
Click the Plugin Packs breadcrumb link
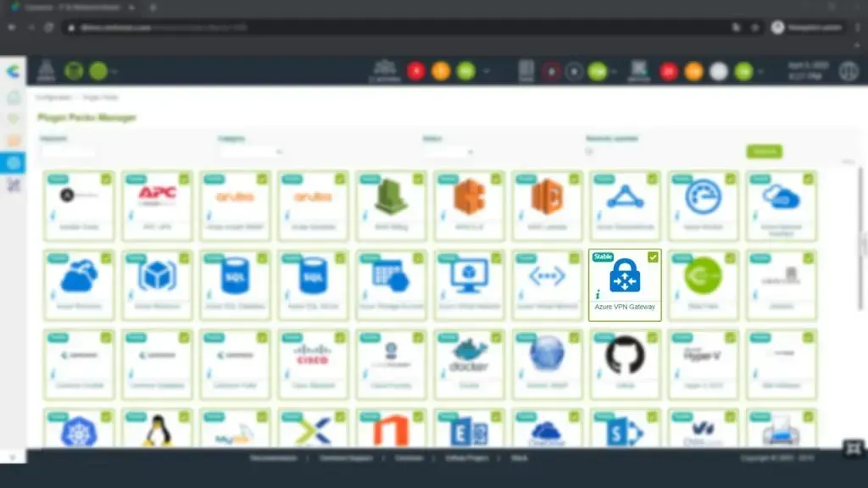click(x=100, y=97)
